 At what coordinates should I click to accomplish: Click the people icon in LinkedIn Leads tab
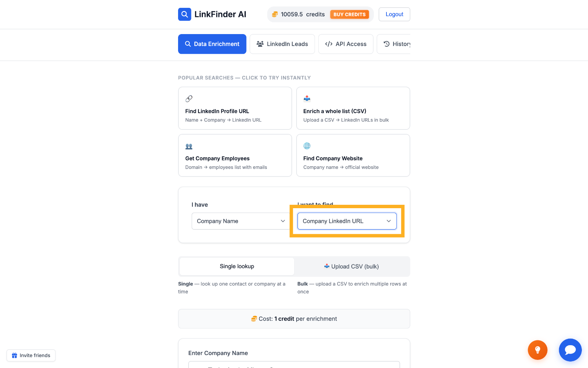coord(260,44)
